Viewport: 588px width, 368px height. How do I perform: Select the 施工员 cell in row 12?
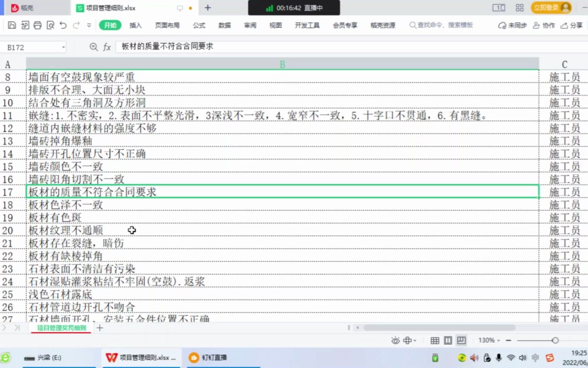click(x=564, y=128)
